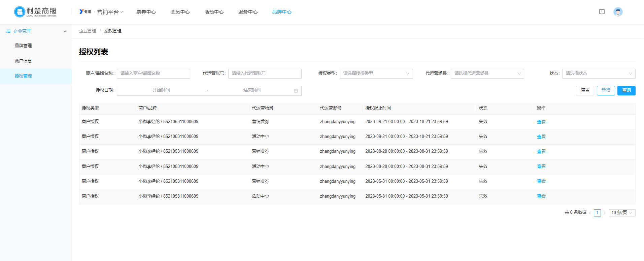644x261 pixels.
Task: Click the next page arrow
Action: pyautogui.click(x=605, y=213)
